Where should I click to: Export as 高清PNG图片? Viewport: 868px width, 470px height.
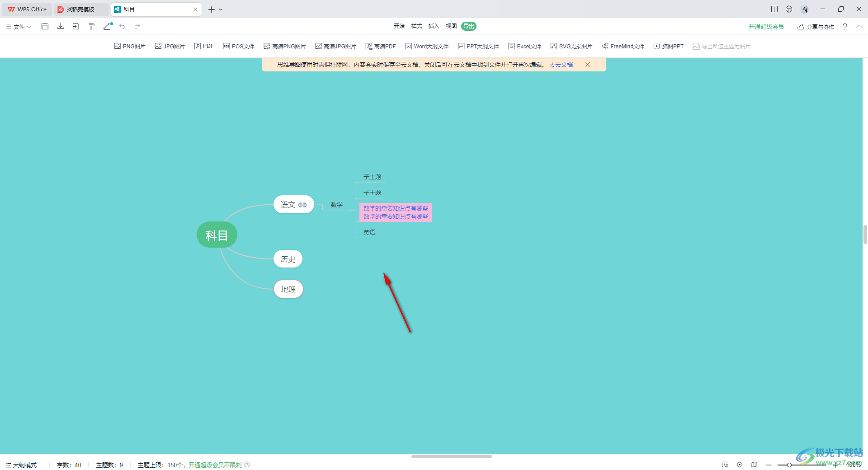pos(285,46)
